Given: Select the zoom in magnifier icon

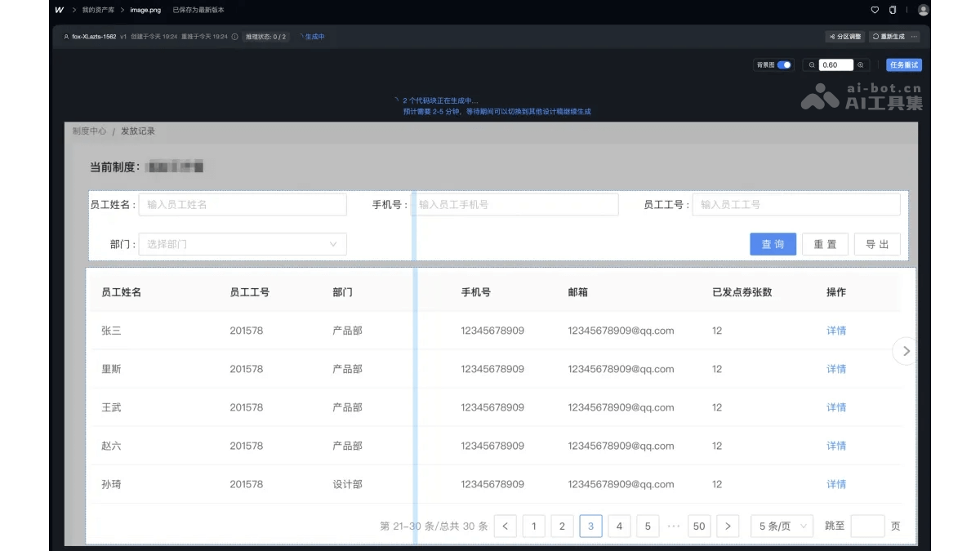Looking at the screenshot, I should pyautogui.click(x=861, y=64).
